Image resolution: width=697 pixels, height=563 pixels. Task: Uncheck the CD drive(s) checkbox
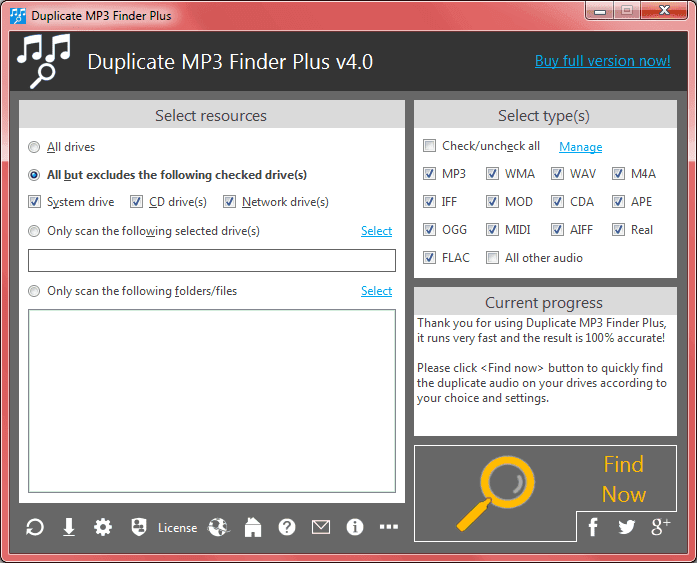(136, 202)
